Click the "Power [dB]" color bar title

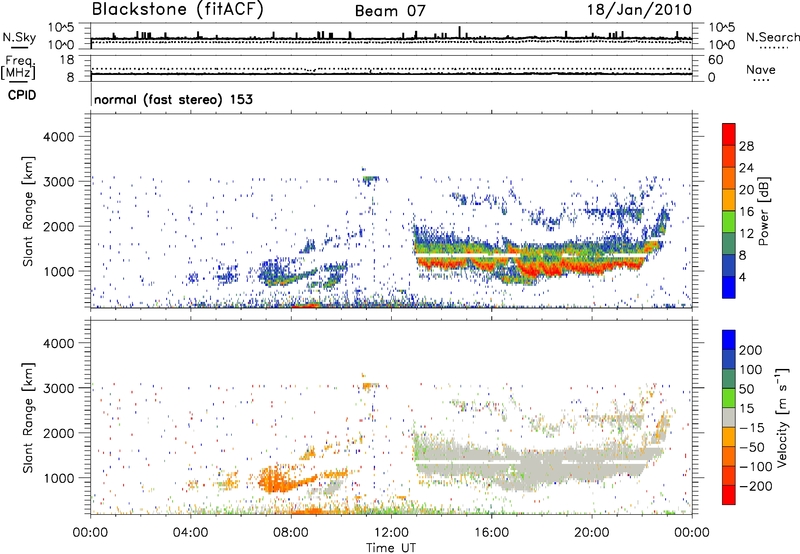764,211
